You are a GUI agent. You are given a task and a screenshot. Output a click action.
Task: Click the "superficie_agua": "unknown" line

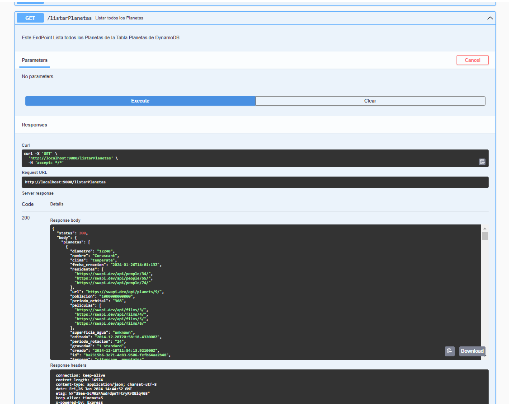102,332
